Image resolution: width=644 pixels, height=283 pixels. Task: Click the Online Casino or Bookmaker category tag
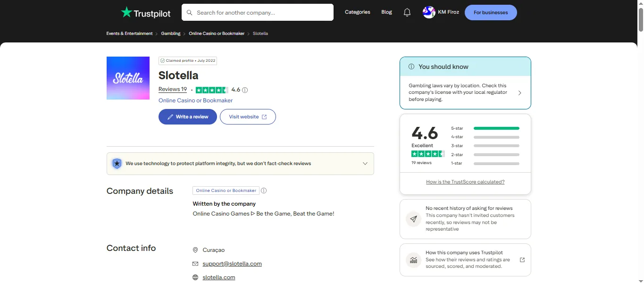tap(226, 191)
